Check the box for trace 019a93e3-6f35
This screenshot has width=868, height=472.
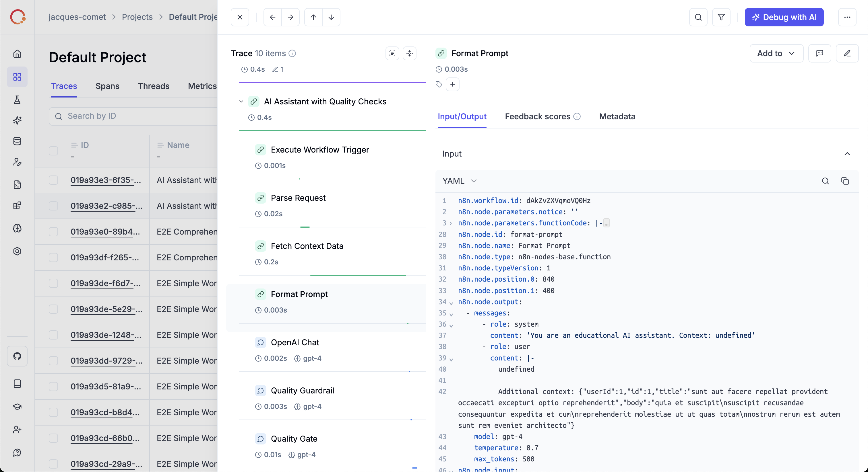click(x=53, y=180)
